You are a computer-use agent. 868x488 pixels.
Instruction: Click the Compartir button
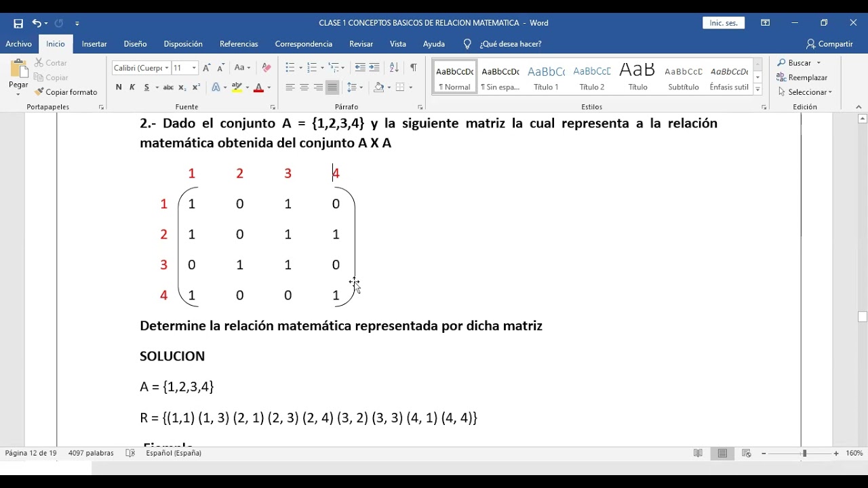point(829,44)
